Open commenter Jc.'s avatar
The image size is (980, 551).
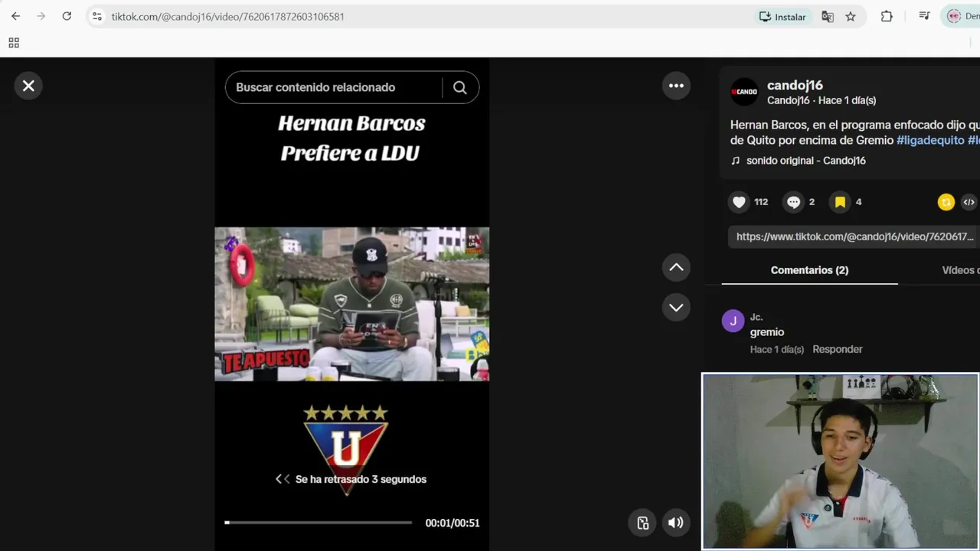coord(733,321)
